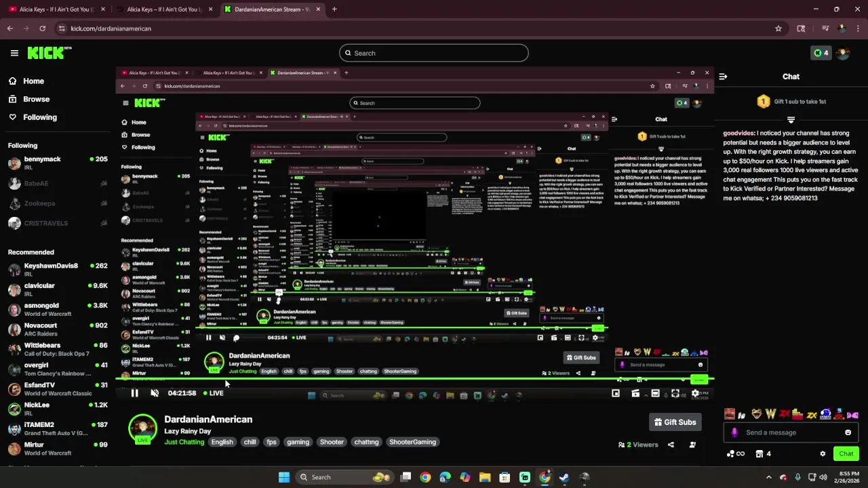Viewport: 868px width, 488px height.
Task: Open the Windows Start menu
Action: (x=284, y=477)
